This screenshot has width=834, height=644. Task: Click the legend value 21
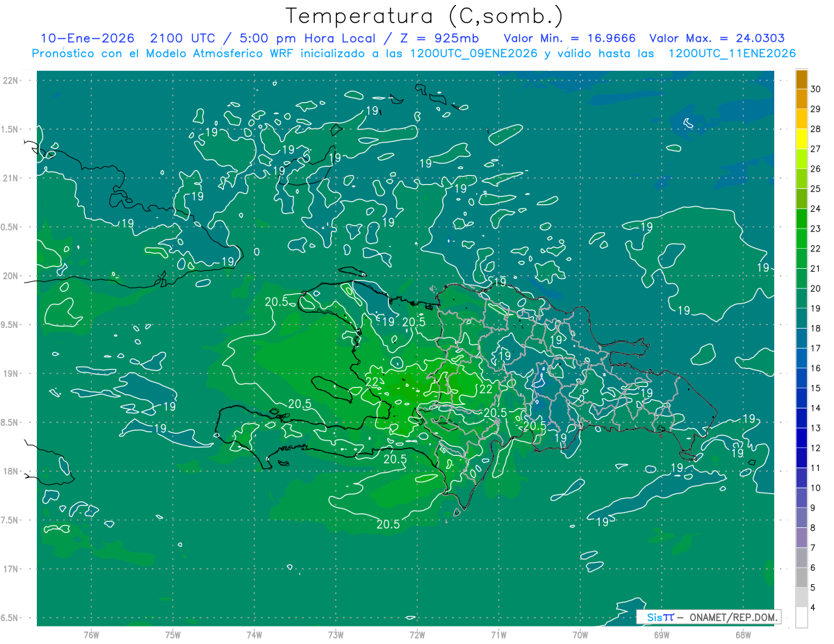click(x=815, y=268)
